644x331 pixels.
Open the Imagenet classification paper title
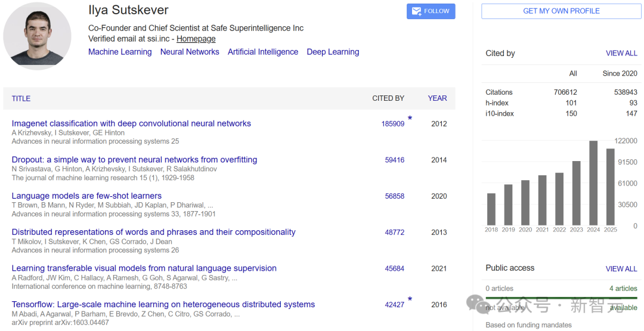[x=131, y=123]
